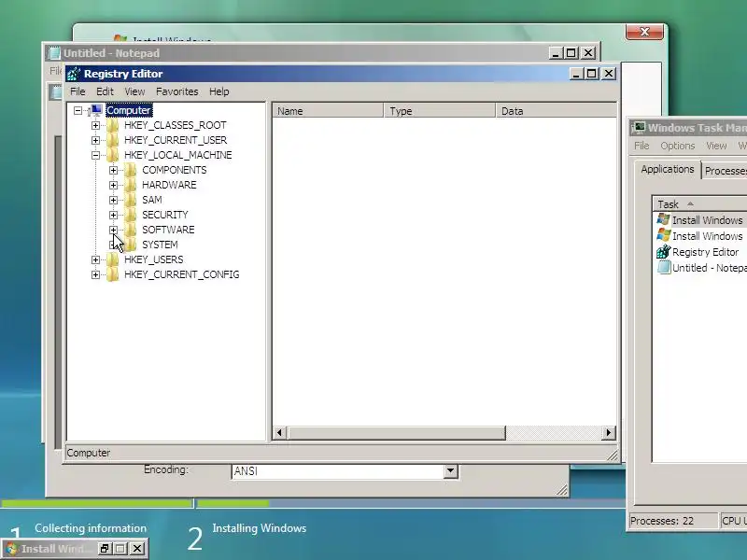Image resolution: width=747 pixels, height=560 pixels.
Task: Open Registry Editor Help menu
Action: tap(219, 91)
